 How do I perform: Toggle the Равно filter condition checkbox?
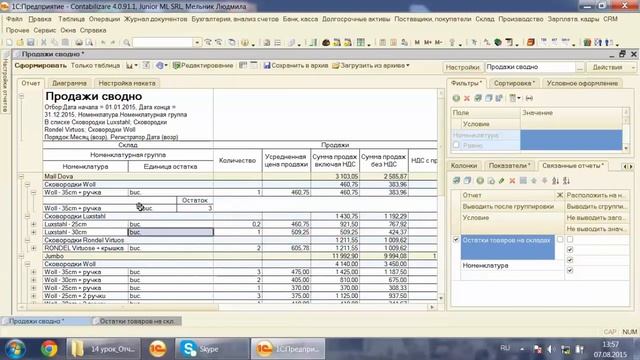(456, 145)
